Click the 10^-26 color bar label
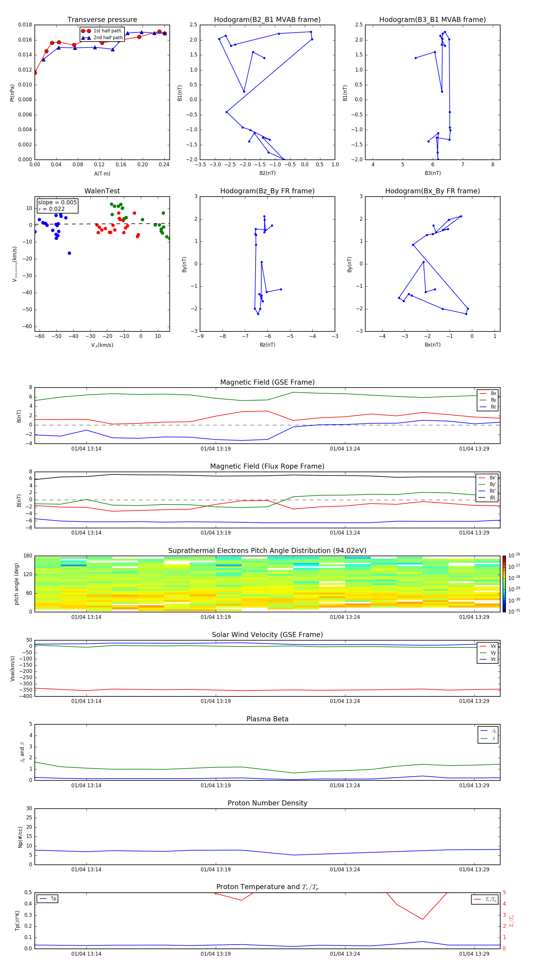Screen dimensions: 535x980 coord(514,555)
